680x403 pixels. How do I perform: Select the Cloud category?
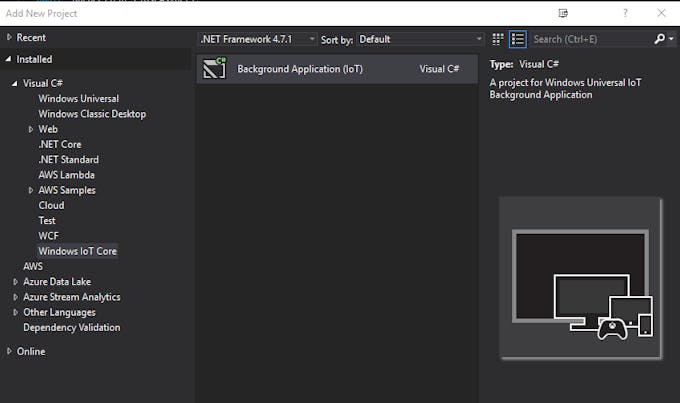tap(51, 205)
